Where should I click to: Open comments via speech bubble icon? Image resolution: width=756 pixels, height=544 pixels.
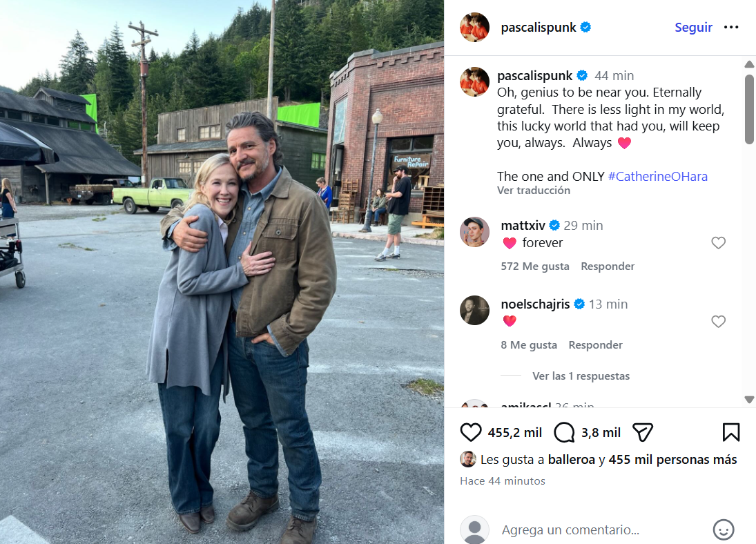(x=564, y=432)
